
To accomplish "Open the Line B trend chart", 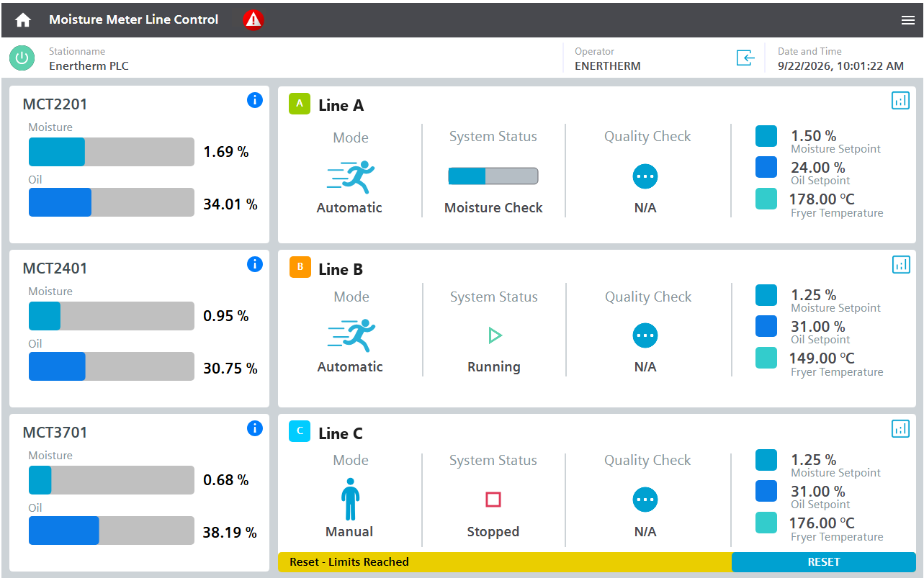I will [900, 264].
